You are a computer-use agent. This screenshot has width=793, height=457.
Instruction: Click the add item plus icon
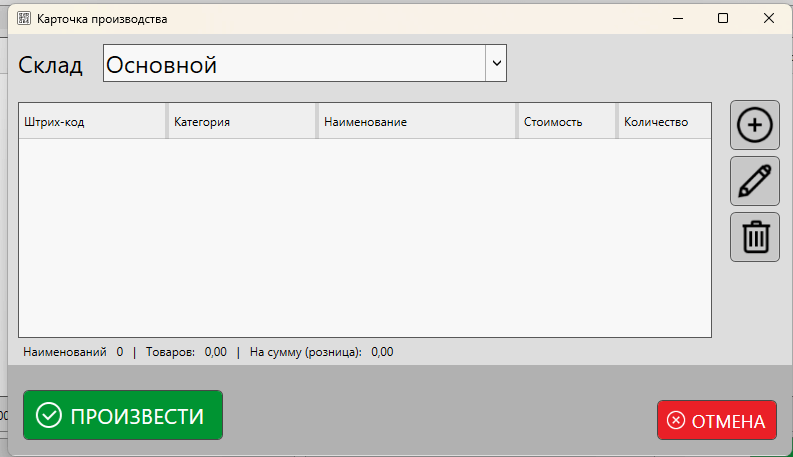(755, 125)
